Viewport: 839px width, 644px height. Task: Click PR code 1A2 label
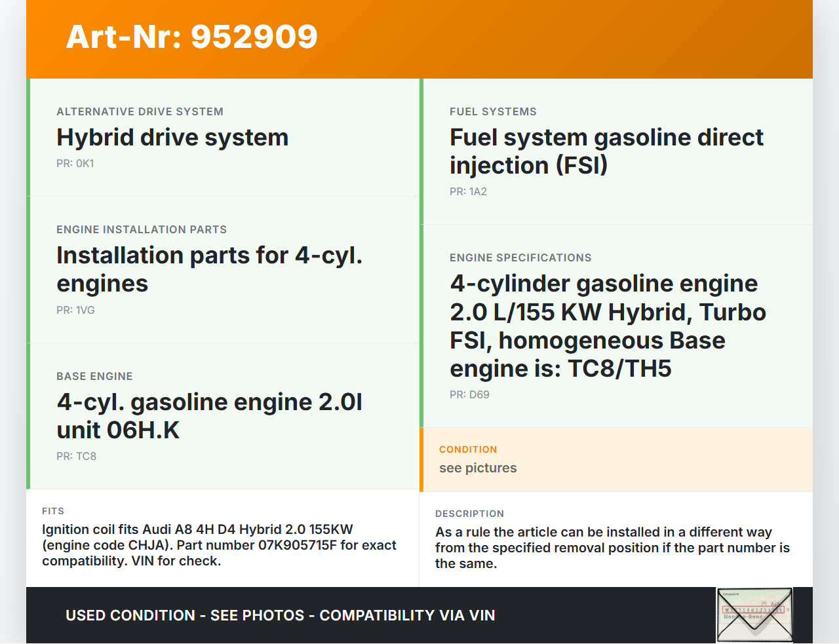(468, 192)
